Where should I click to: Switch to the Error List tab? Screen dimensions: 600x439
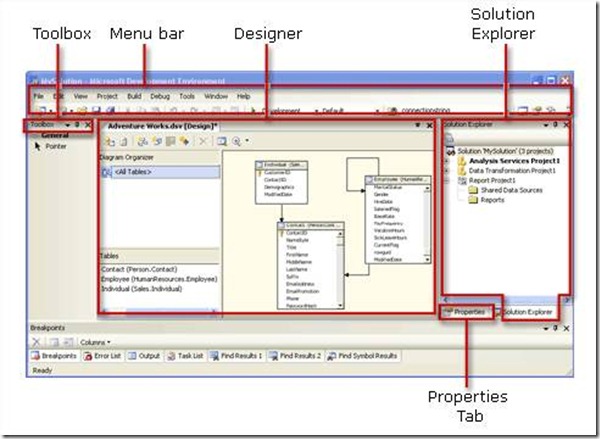[x=103, y=355]
